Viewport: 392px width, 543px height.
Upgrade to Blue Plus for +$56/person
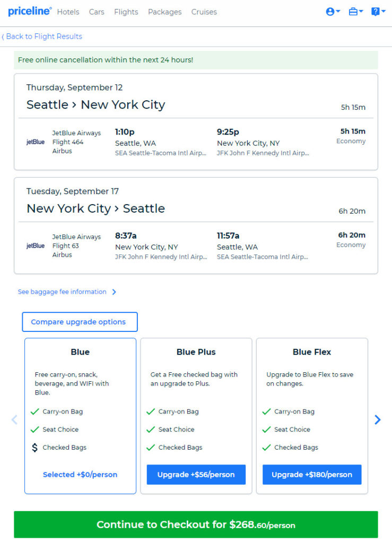point(196,475)
